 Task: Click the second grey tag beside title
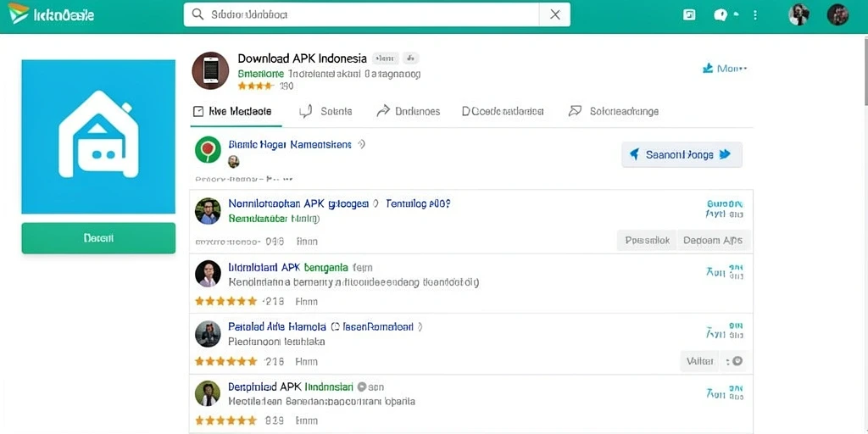(x=411, y=58)
